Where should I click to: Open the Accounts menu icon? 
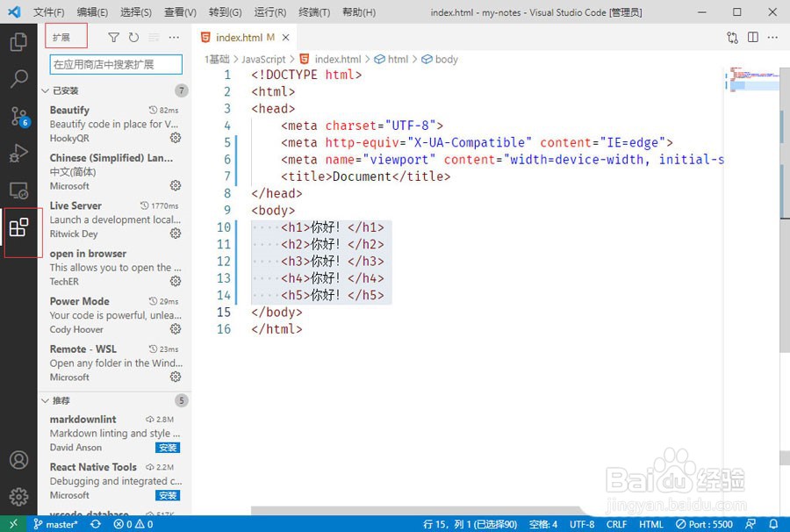pos(18,460)
